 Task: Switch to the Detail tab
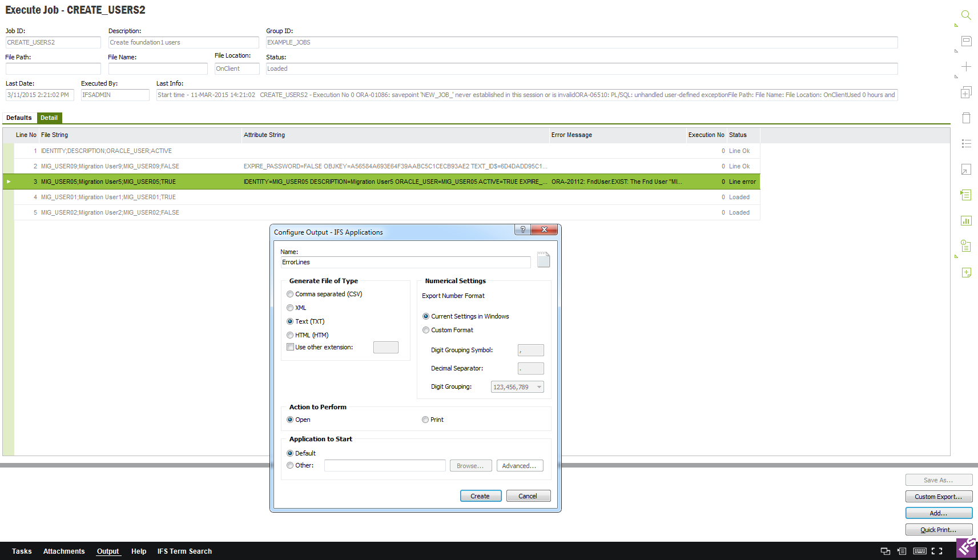(x=49, y=118)
